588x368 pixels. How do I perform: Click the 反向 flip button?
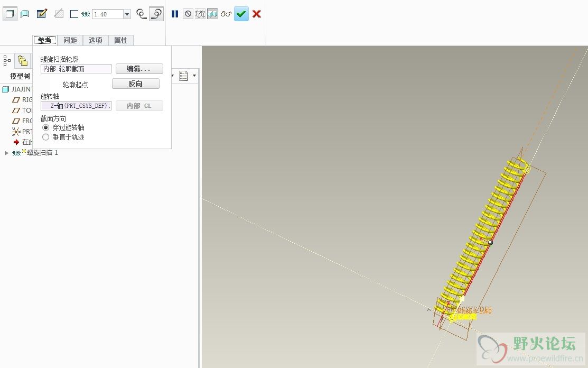(136, 84)
